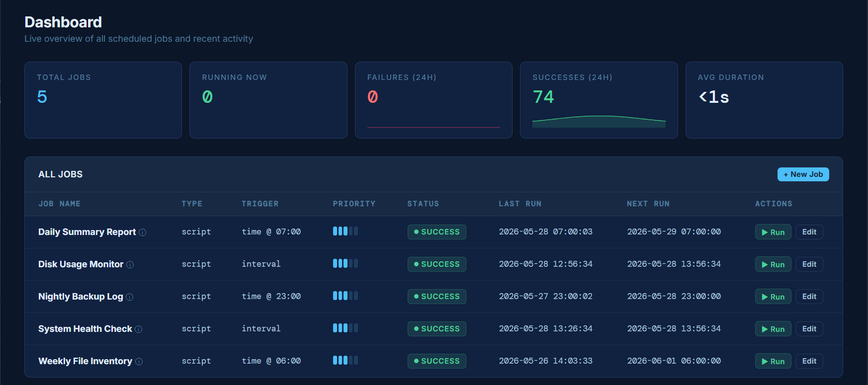
Task: Open info icon beside Disk Usage Monitor
Action: [130, 265]
